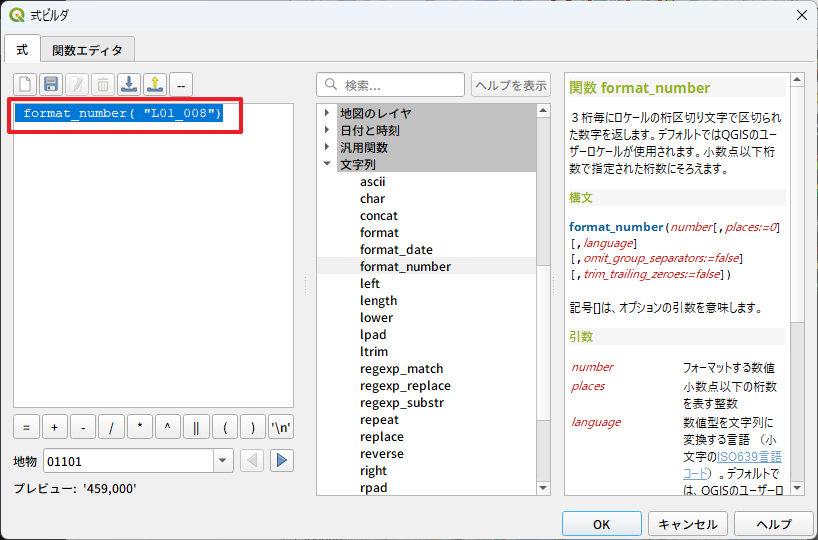The width and height of the screenshot is (818, 540).
Task: Select the 式 tab
Action: (x=23, y=49)
